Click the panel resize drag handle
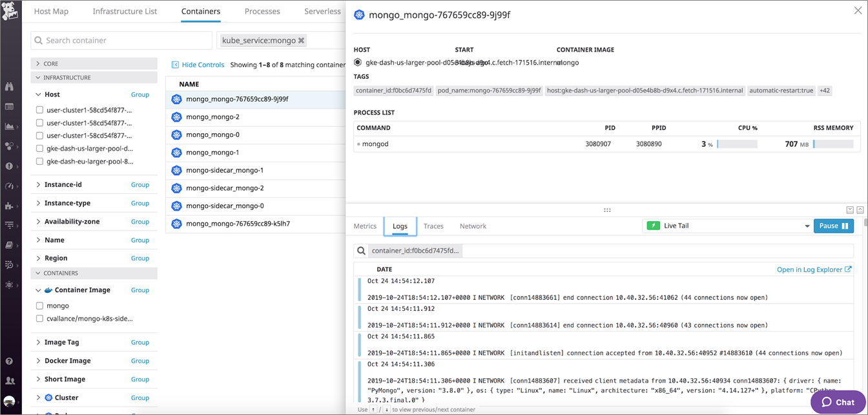Viewport: 868px width, 415px height. [x=607, y=210]
